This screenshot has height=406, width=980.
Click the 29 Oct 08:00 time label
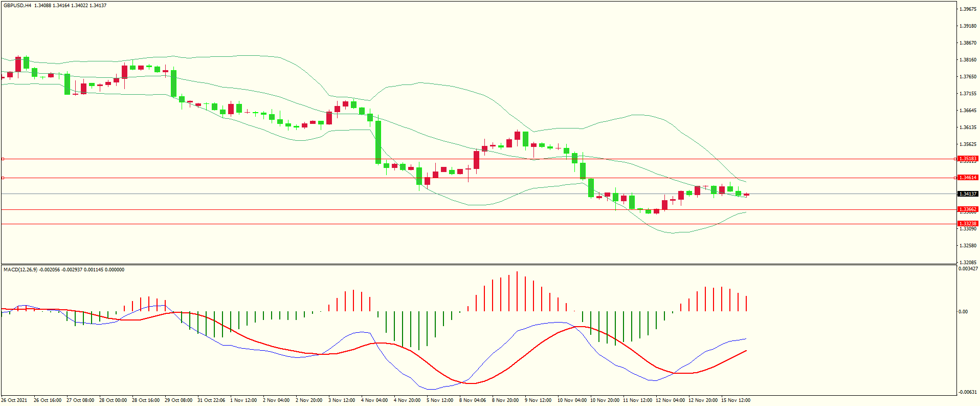[x=179, y=400]
